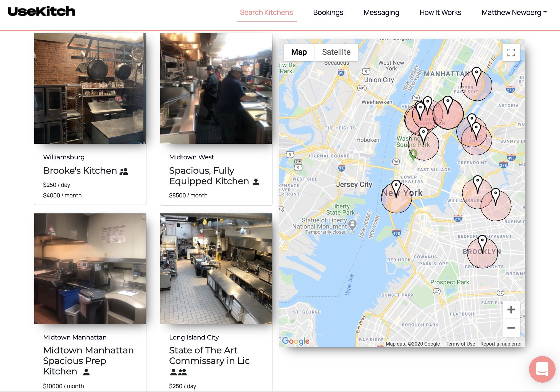Click the map fullscreen toggle icon
Screen dimensions: 560x392
[511, 53]
